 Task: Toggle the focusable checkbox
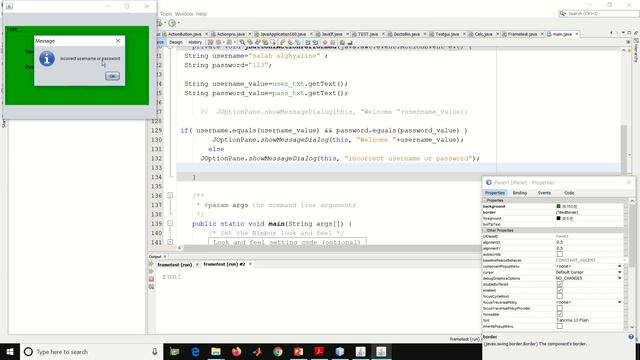[x=560, y=314]
